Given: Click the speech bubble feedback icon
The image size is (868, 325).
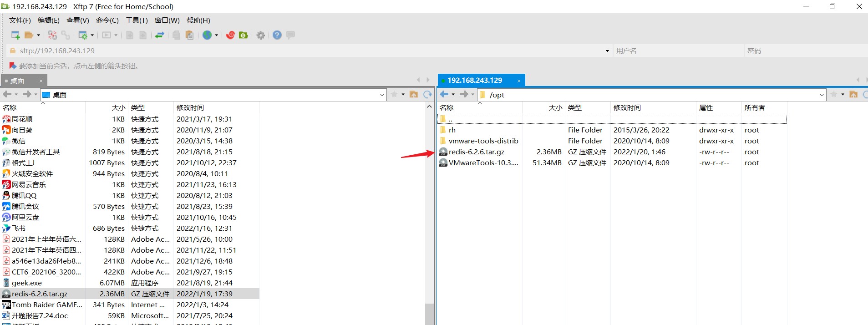Looking at the screenshot, I should 290,35.
